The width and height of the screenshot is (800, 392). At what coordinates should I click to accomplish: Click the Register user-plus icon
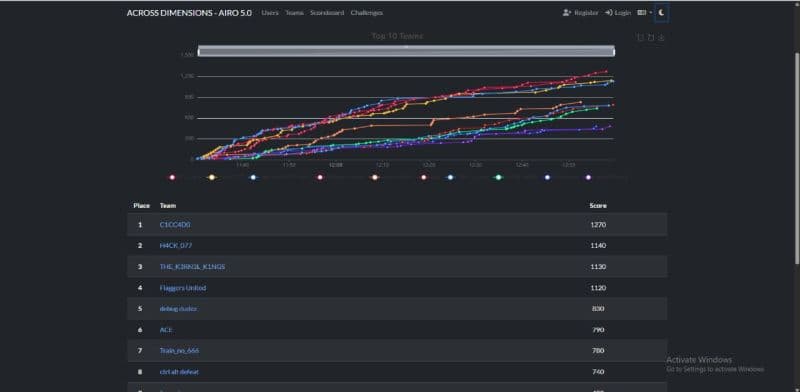point(566,13)
